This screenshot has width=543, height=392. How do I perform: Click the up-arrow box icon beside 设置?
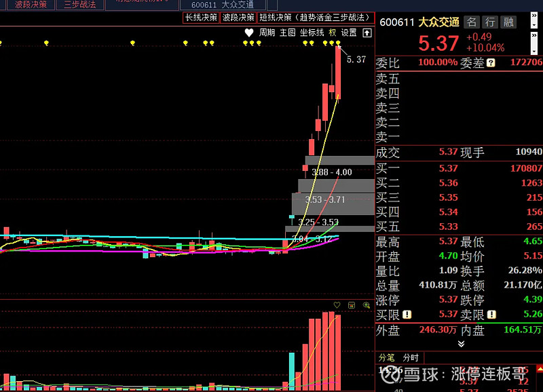click(367, 33)
